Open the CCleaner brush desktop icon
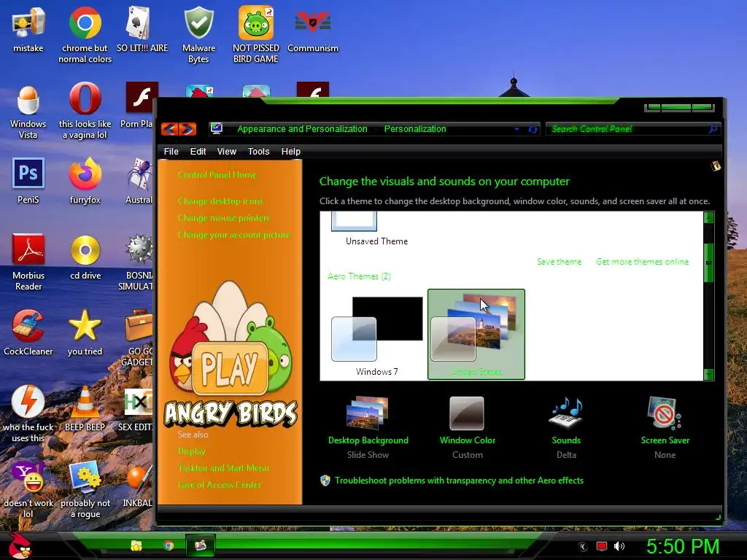This screenshot has height=560, width=747. coord(28,332)
